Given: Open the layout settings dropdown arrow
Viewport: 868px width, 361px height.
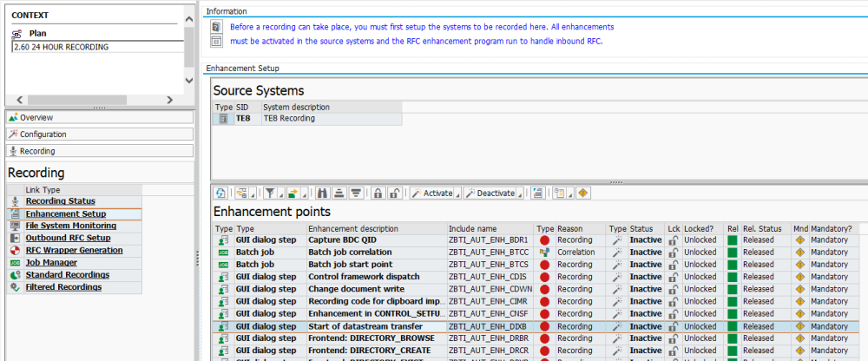Looking at the screenshot, I should click(x=569, y=195).
